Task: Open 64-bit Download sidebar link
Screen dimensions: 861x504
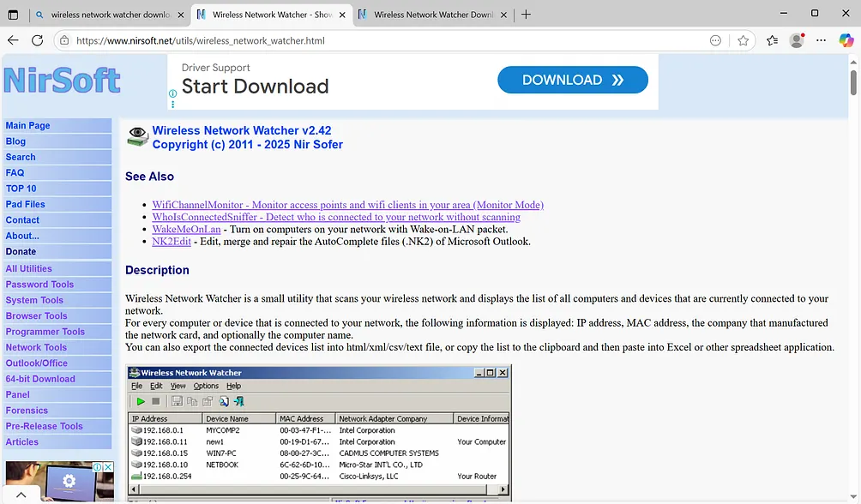Action: pyautogui.click(x=57, y=379)
